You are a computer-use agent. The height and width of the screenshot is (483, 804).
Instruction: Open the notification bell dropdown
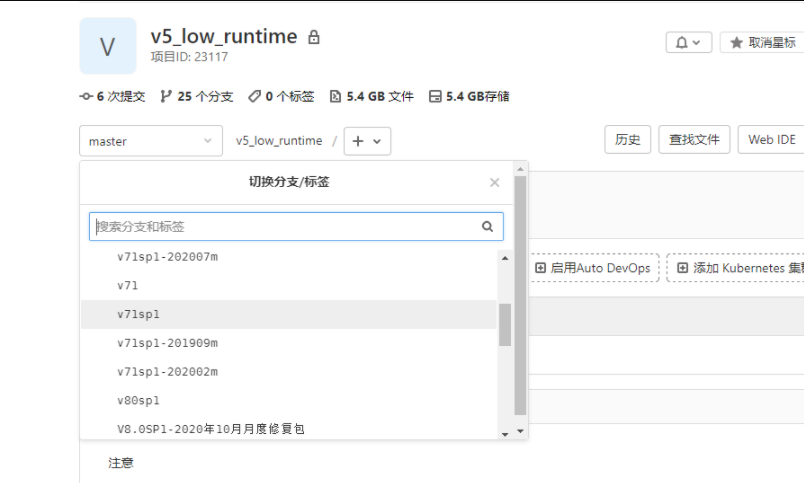click(x=689, y=42)
